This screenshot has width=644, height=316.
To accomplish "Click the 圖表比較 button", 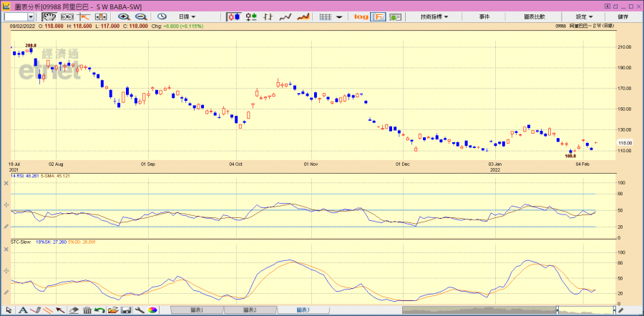I will (x=534, y=16).
